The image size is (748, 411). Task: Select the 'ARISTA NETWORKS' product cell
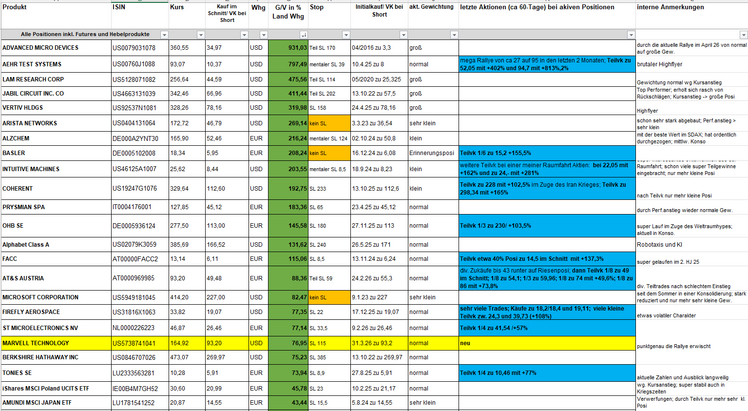pos(56,123)
